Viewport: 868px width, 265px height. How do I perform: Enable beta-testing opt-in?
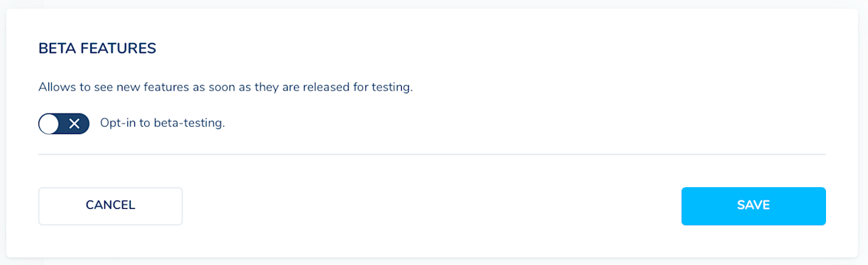(64, 124)
